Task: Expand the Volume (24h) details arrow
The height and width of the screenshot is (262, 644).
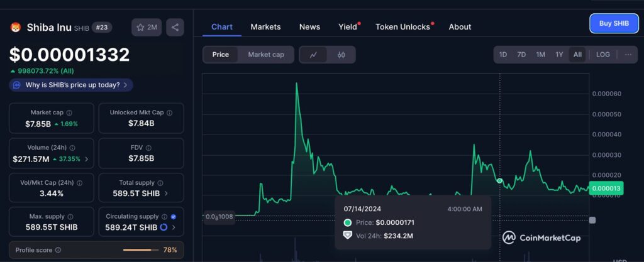Action: [86, 159]
